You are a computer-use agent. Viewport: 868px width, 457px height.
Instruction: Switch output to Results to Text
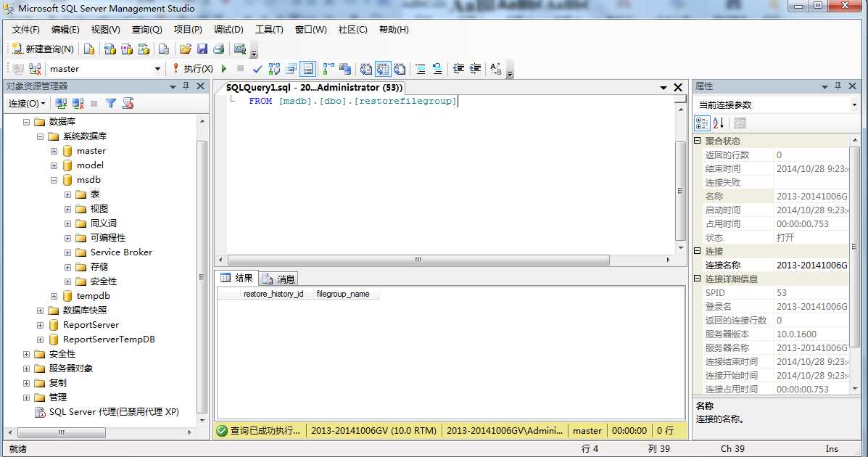pyautogui.click(x=366, y=69)
